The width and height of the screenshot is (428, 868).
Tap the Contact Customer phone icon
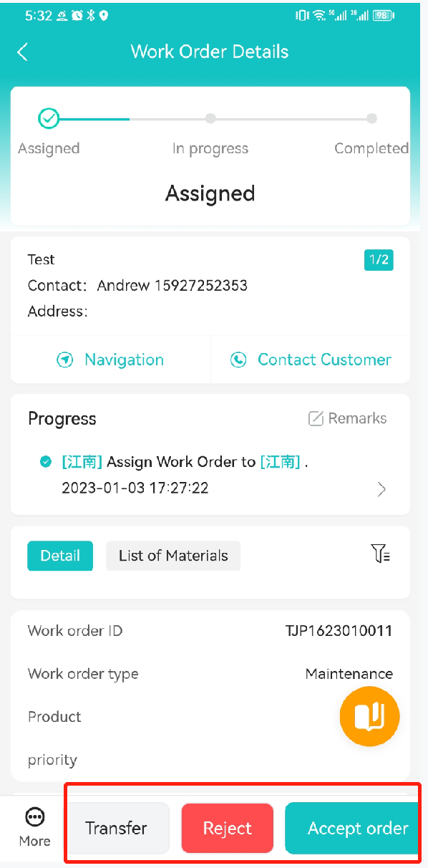(238, 360)
